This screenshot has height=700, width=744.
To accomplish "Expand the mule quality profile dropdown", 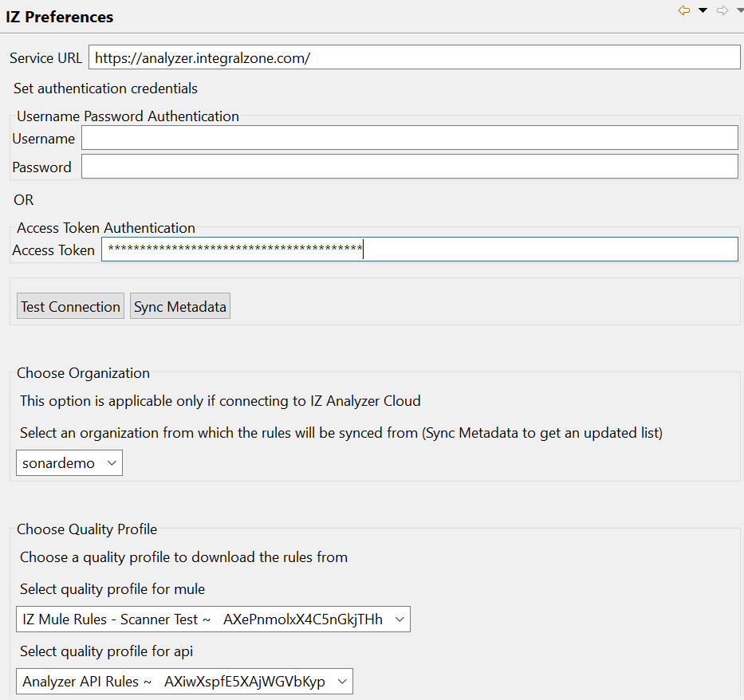I will (213, 619).
